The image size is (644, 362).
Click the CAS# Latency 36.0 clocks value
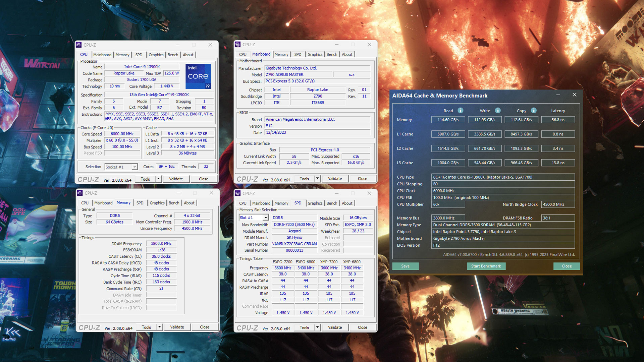tap(161, 256)
